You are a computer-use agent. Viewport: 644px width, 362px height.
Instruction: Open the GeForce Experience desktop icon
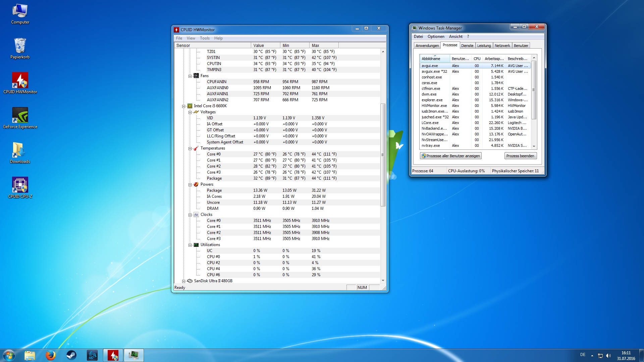(x=20, y=115)
